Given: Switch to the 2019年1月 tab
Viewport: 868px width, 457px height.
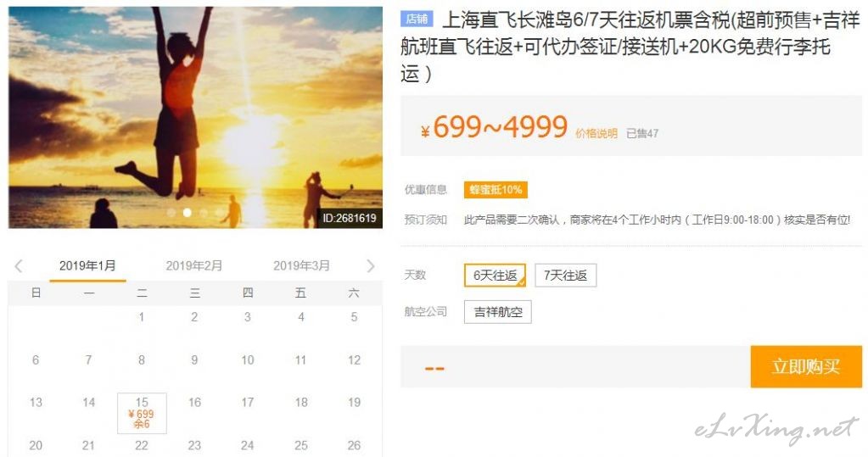Looking at the screenshot, I should click(x=87, y=265).
